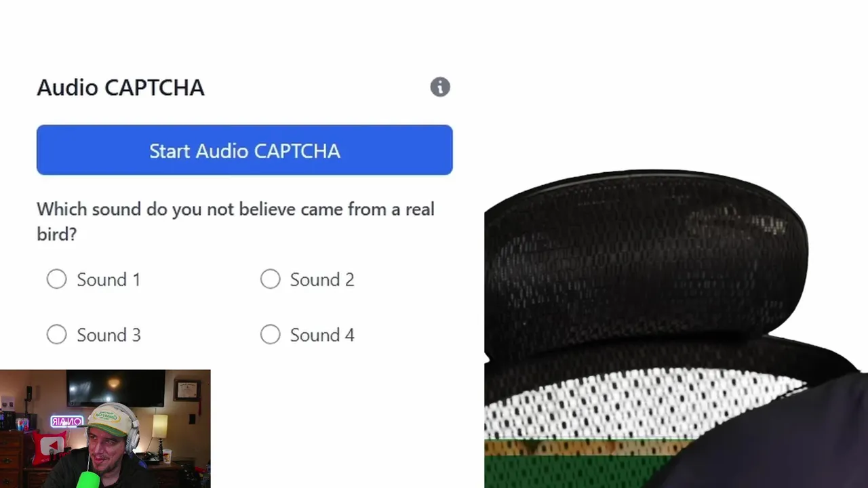868x488 pixels.
Task: Click the bird sound question text
Action: click(235, 222)
